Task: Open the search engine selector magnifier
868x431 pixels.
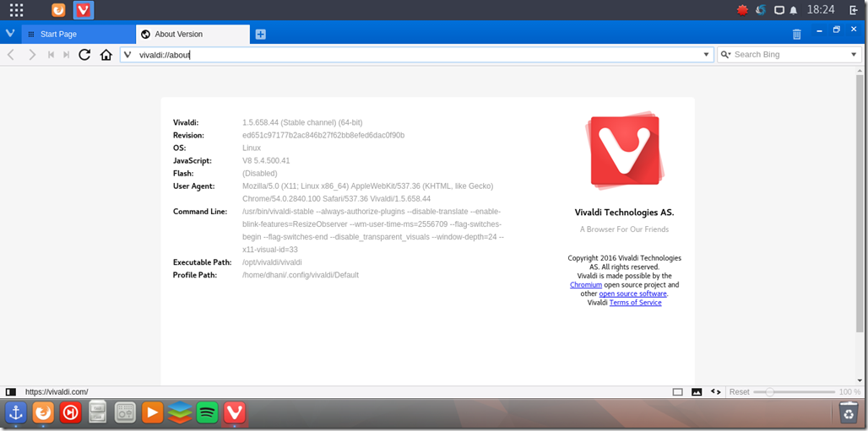Action: point(726,55)
